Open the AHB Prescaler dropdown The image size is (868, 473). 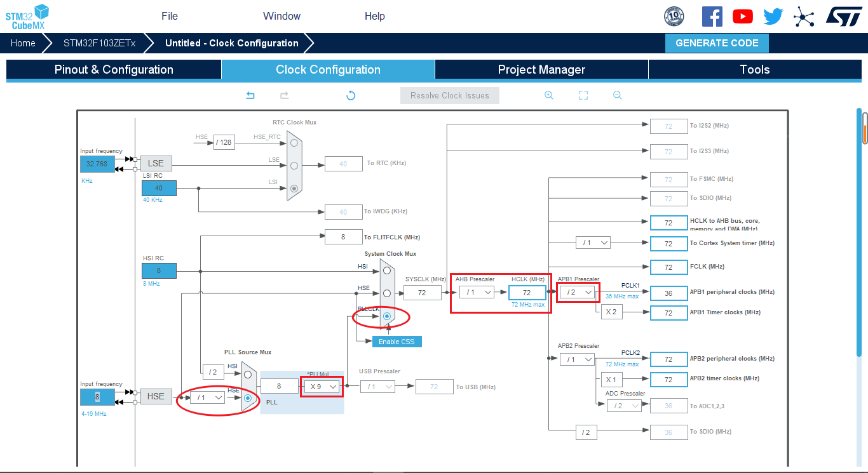[477, 292]
